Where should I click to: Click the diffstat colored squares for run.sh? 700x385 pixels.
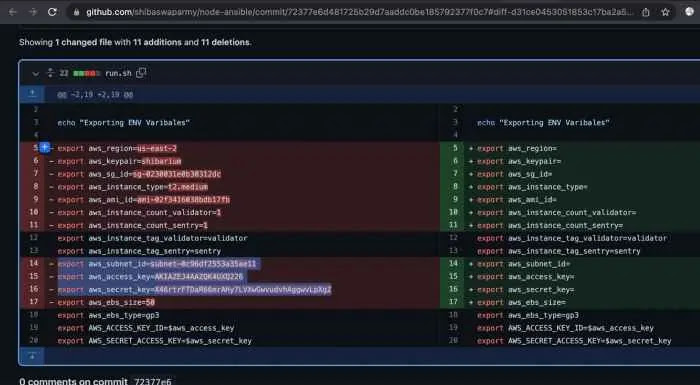pyautogui.click(x=86, y=73)
